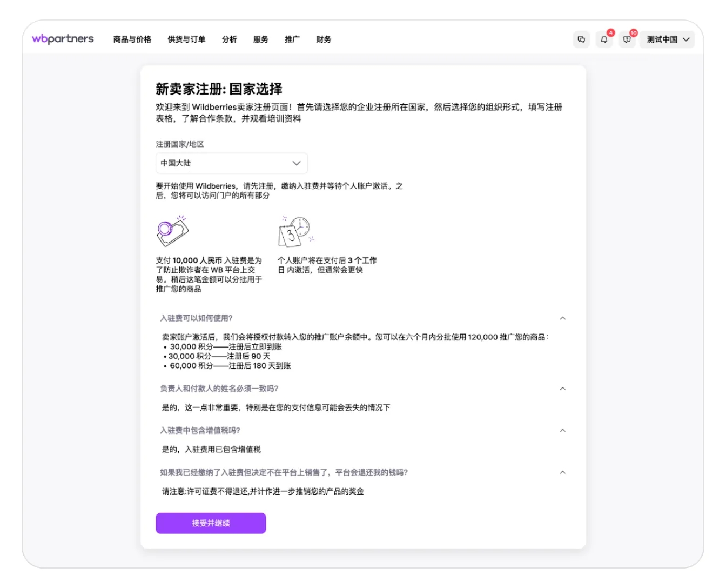The width and height of the screenshot is (726, 588).
Task: Open the chat messages icon
Action: click(x=581, y=39)
